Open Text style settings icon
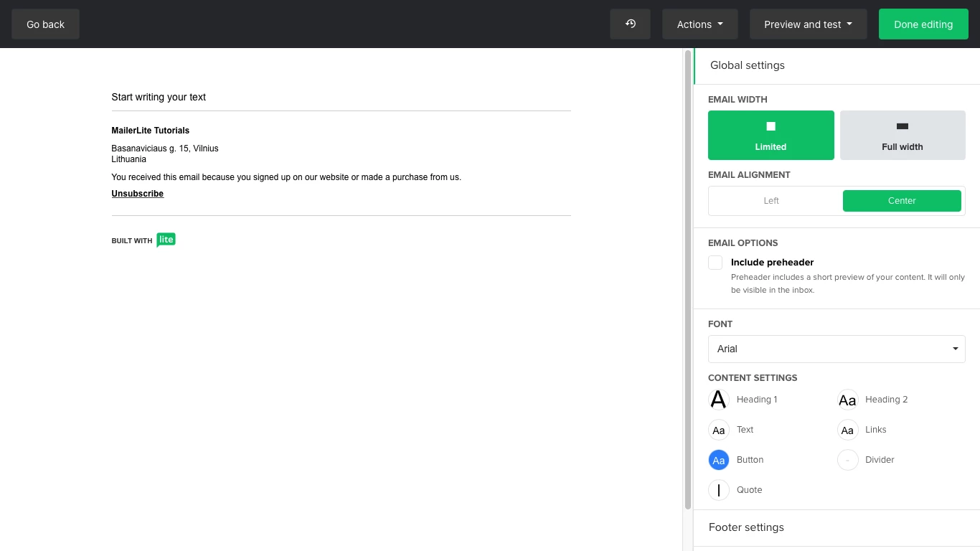The width and height of the screenshot is (980, 551). tap(718, 430)
